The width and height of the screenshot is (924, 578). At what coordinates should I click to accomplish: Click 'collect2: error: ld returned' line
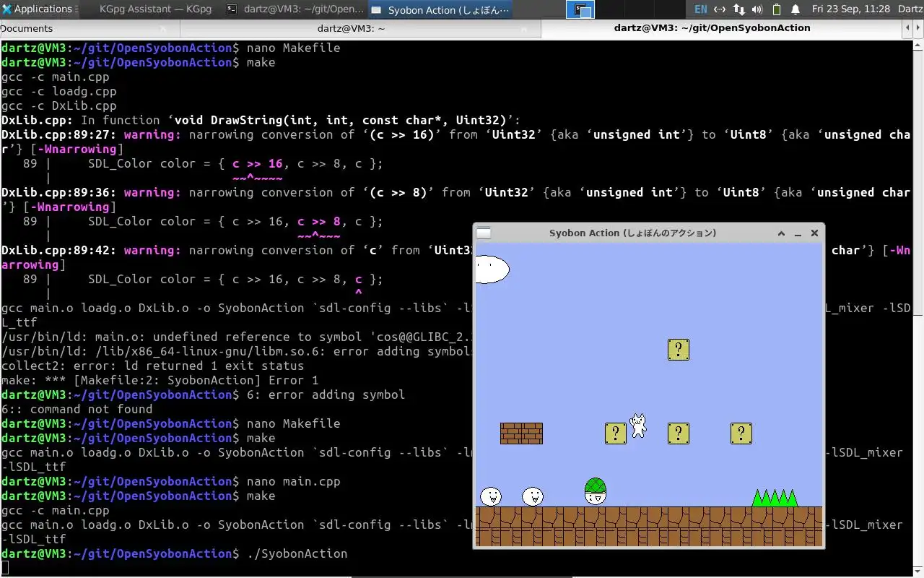tap(152, 366)
